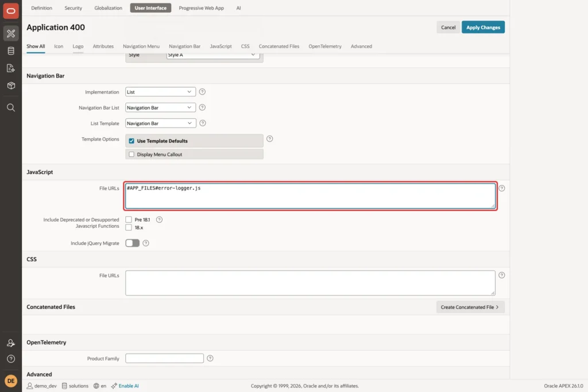Open the Administration user-settings icon
Viewport: 588px width, 392px height.
coord(11,343)
